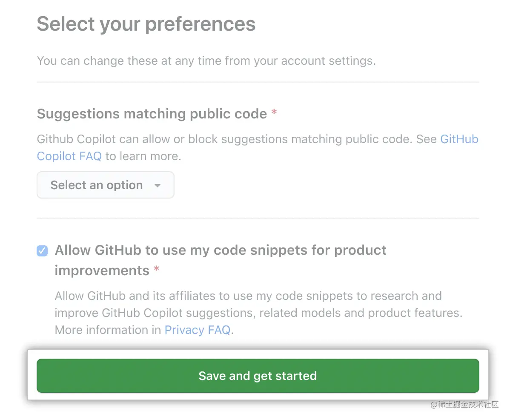Open the Privacy FAQ link

197,330
